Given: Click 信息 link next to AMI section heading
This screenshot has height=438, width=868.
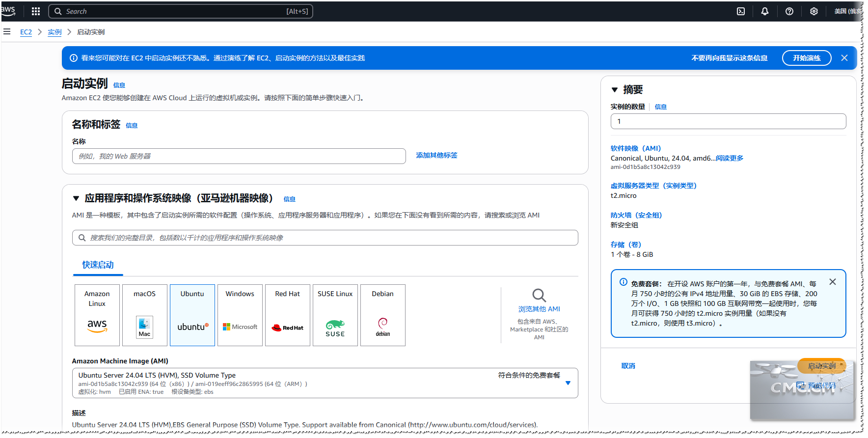Looking at the screenshot, I should point(290,199).
